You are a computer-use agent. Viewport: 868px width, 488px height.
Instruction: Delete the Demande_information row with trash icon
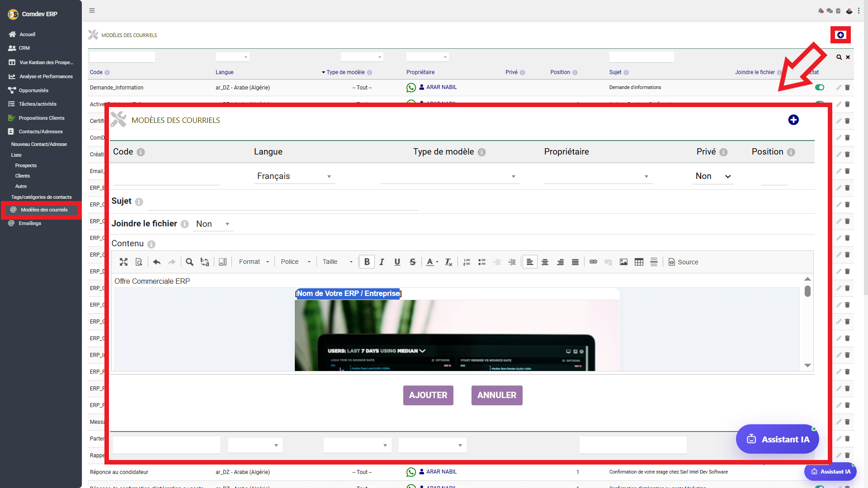click(x=848, y=88)
